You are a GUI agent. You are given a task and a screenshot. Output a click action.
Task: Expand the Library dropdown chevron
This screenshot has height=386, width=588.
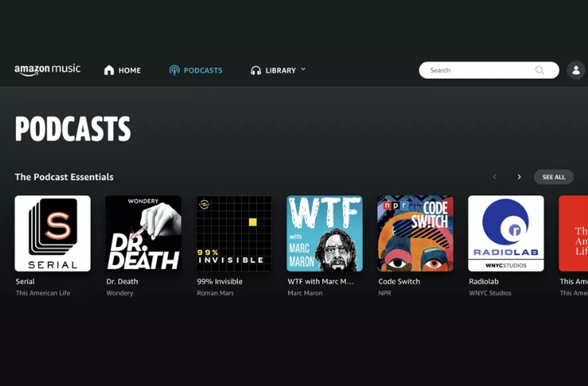[303, 69]
